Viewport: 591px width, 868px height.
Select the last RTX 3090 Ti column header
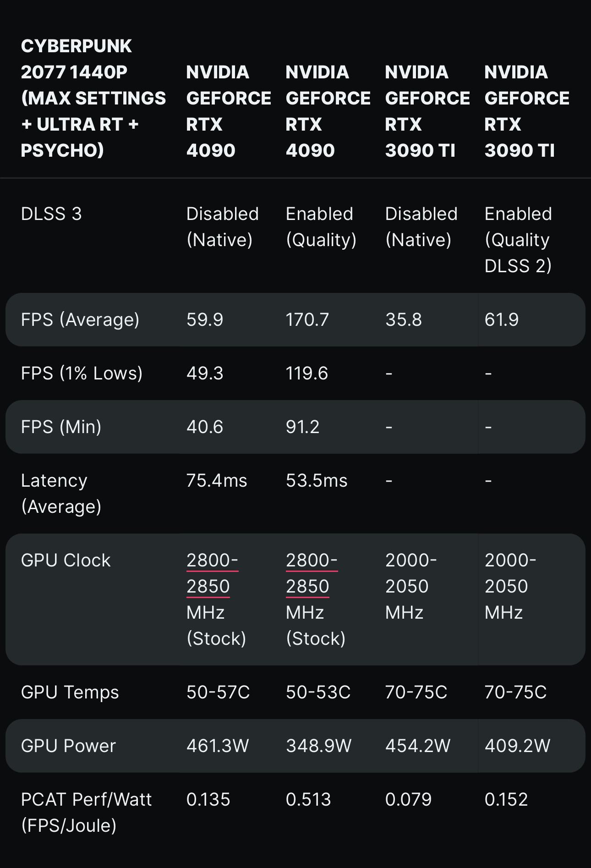[526, 111]
